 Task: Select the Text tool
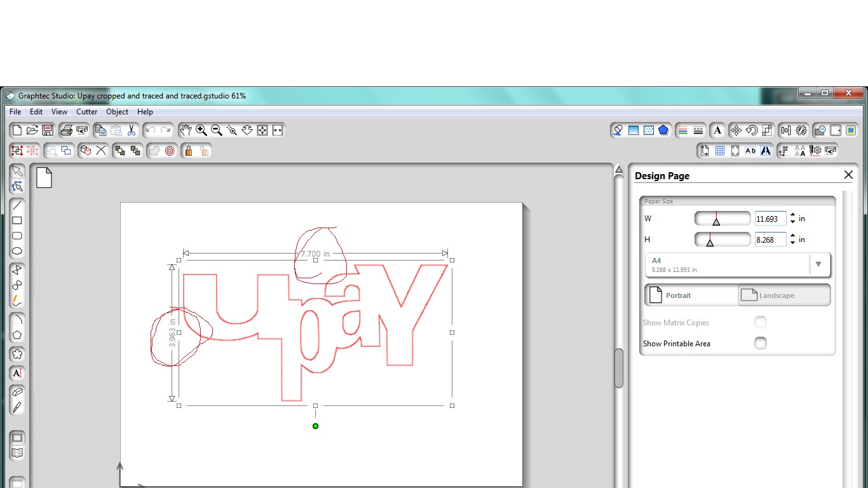coord(17,373)
